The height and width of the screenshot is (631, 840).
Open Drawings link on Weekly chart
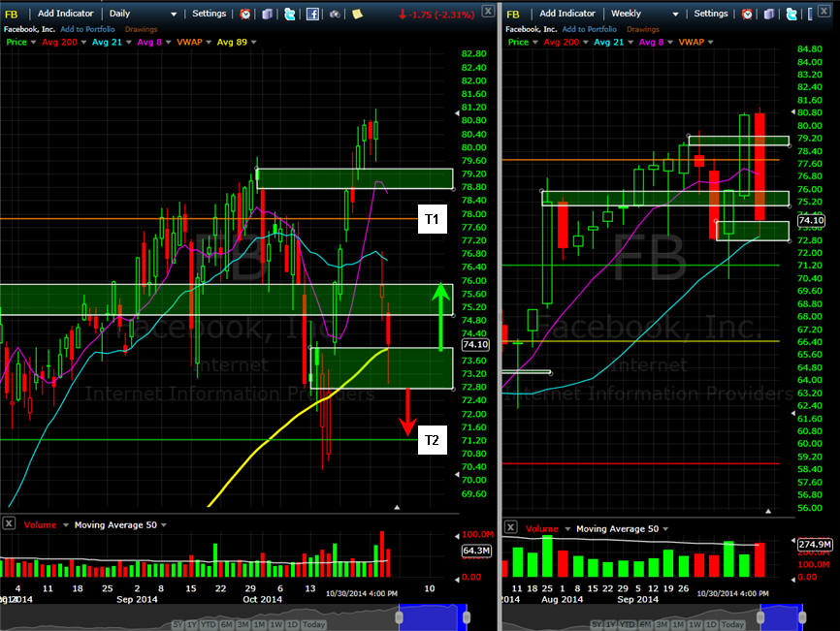[643, 29]
